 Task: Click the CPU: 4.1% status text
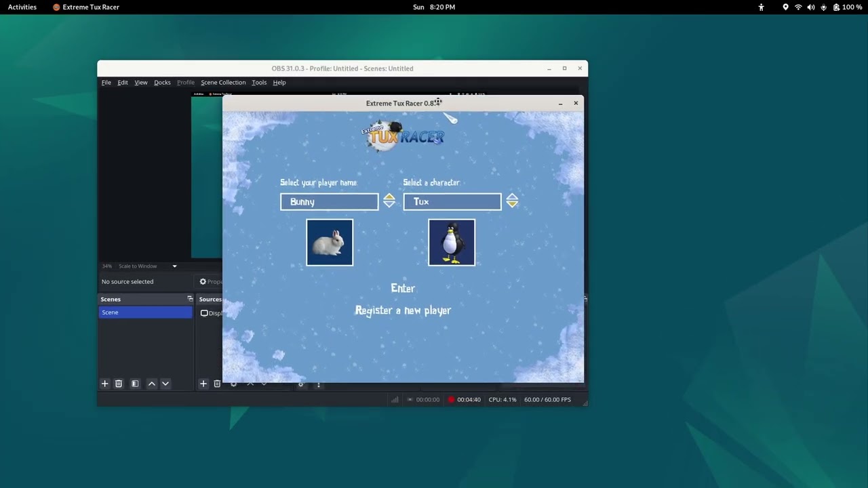502,400
